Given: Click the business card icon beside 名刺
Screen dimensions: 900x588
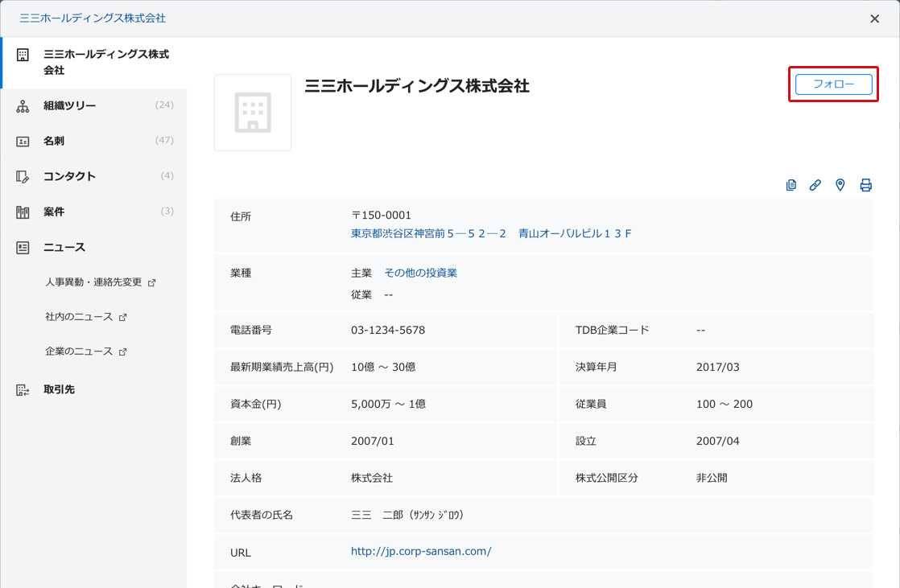Looking at the screenshot, I should point(23,141).
